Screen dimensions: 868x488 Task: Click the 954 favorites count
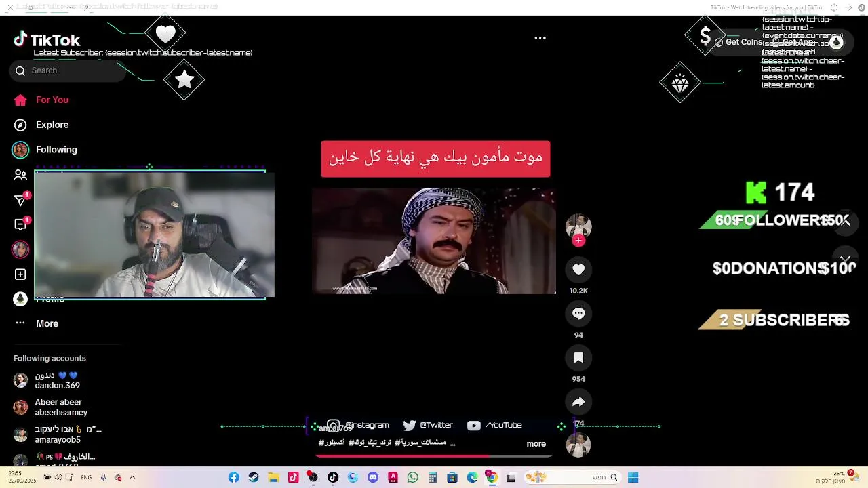[x=578, y=379]
